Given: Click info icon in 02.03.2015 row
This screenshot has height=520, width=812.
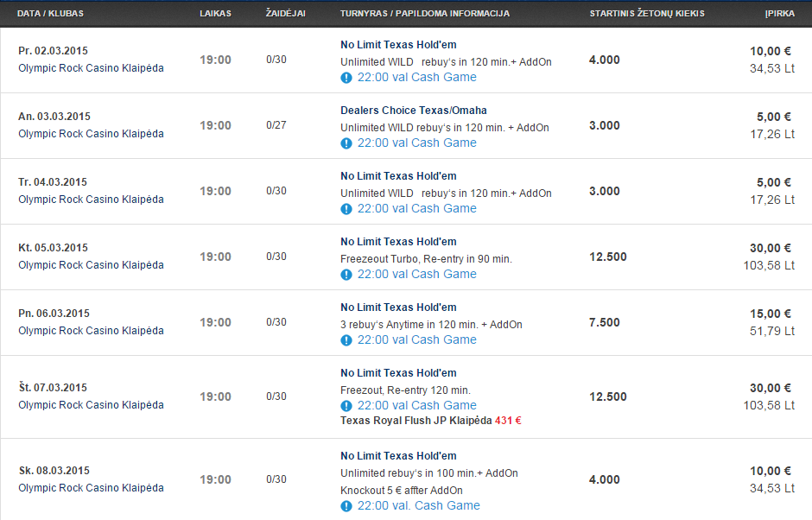Looking at the screenshot, I should 346,78.
